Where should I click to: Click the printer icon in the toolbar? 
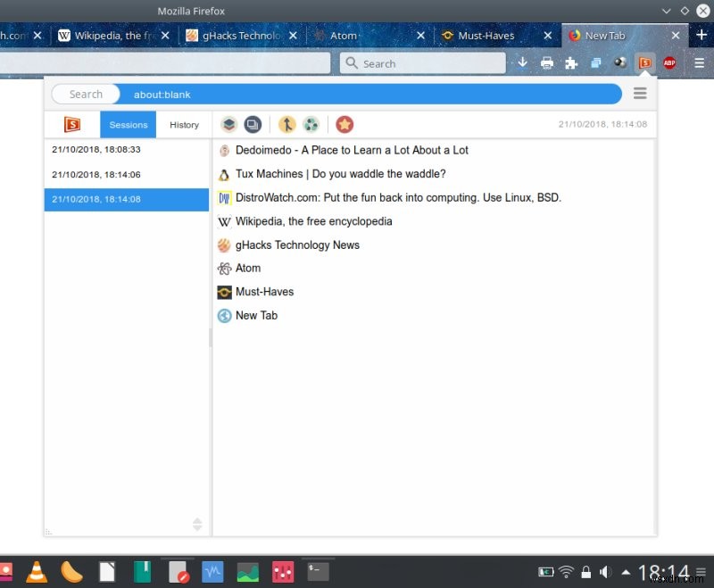click(x=546, y=62)
